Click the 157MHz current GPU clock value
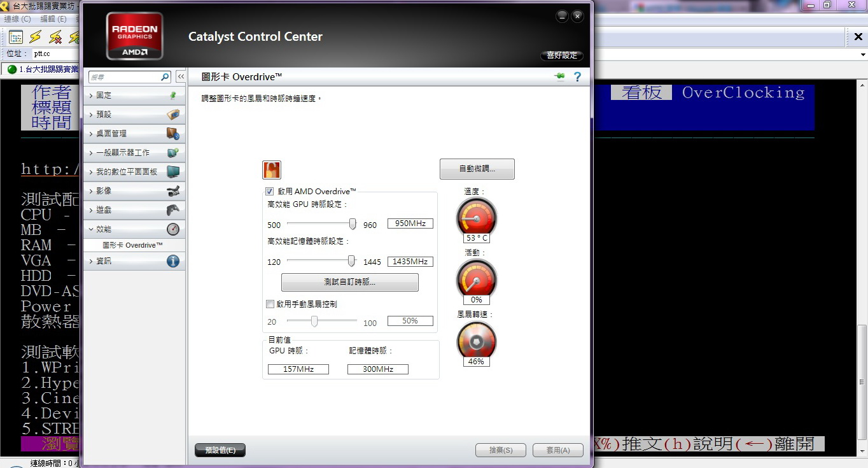 [298, 369]
